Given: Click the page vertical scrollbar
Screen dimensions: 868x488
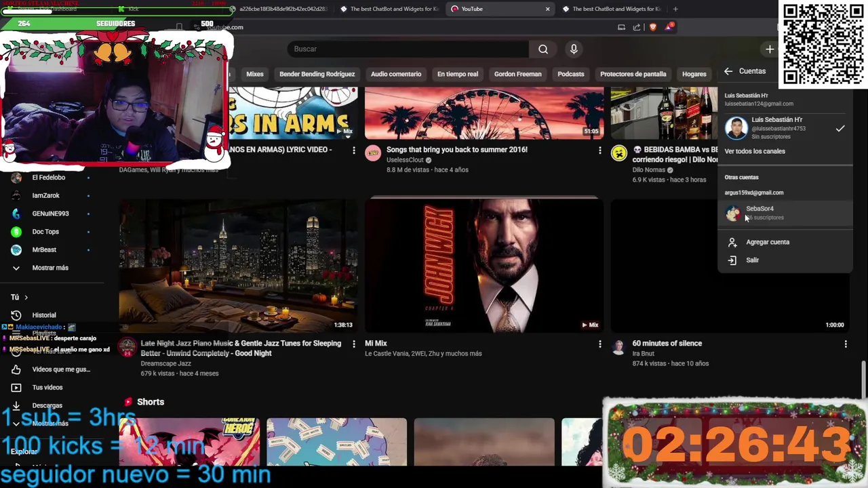Looking at the screenshot, I should coord(864,380).
